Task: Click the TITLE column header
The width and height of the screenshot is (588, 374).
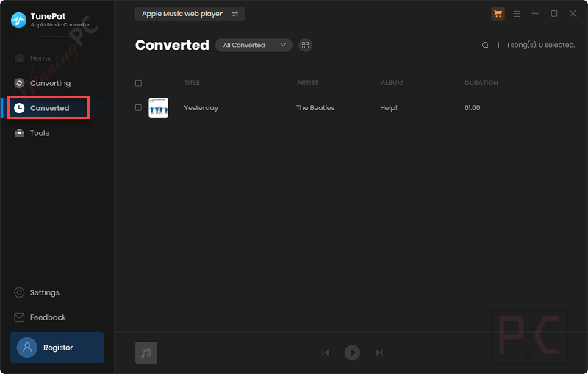Action: coord(192,83)
